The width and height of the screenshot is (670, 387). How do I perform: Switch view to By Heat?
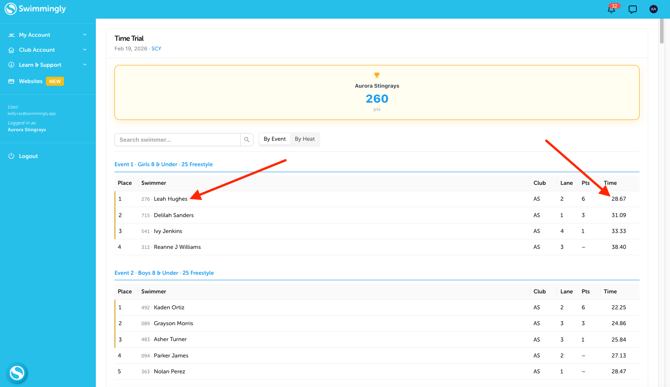[305, 139]
